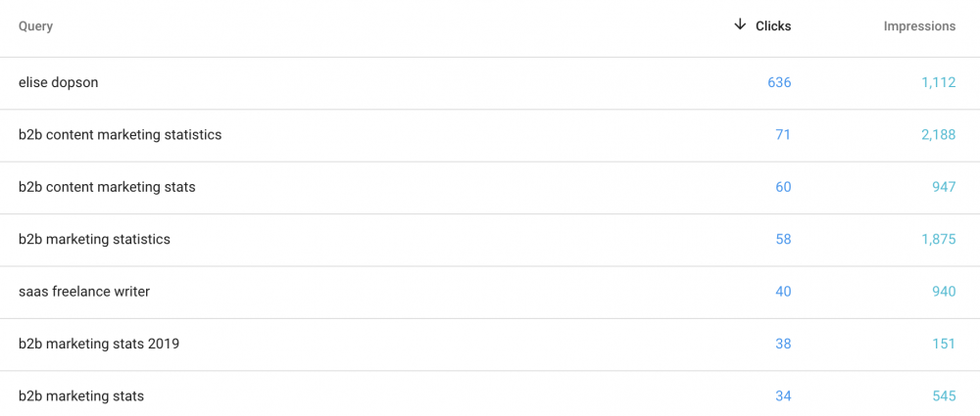The width and height of the screenshot is (980, 416).
Task: Sort the table by Clicks column
Action: coord(773,26)
